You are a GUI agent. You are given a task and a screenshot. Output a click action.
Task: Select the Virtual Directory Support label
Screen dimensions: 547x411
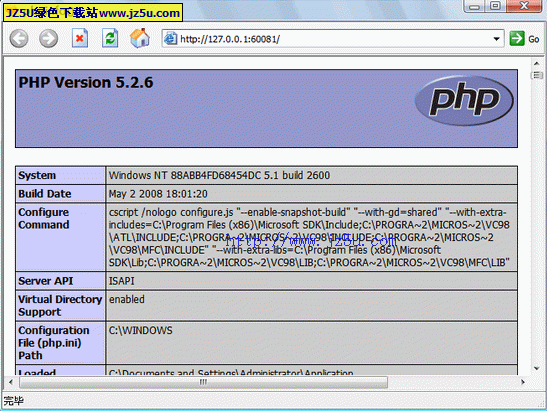pos(60,306)
